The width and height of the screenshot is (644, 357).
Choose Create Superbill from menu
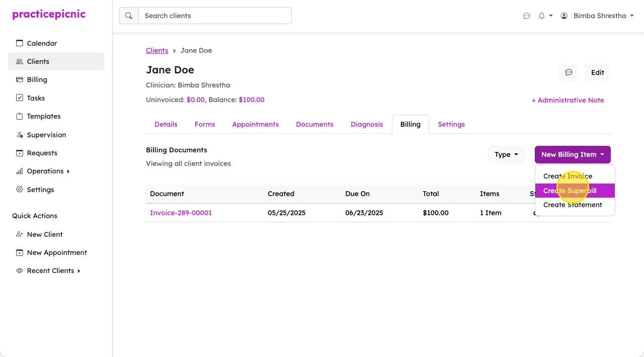pyautogui.click(x=575, y=191)
